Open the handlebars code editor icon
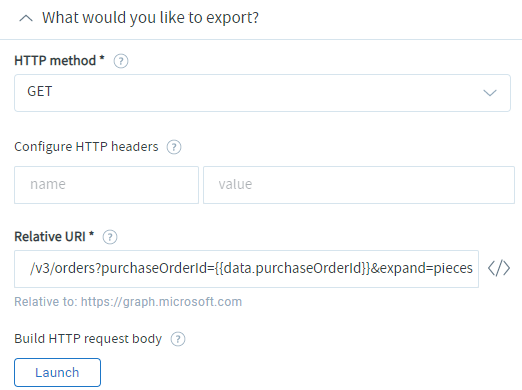The height and width of the screenshot is (390, 522). click(499, 268)
